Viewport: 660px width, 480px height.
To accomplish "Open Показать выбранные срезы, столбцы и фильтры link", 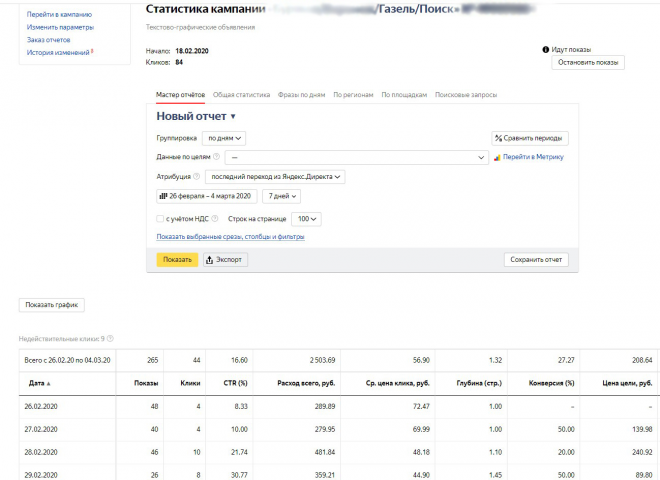I will pos(230,237).
